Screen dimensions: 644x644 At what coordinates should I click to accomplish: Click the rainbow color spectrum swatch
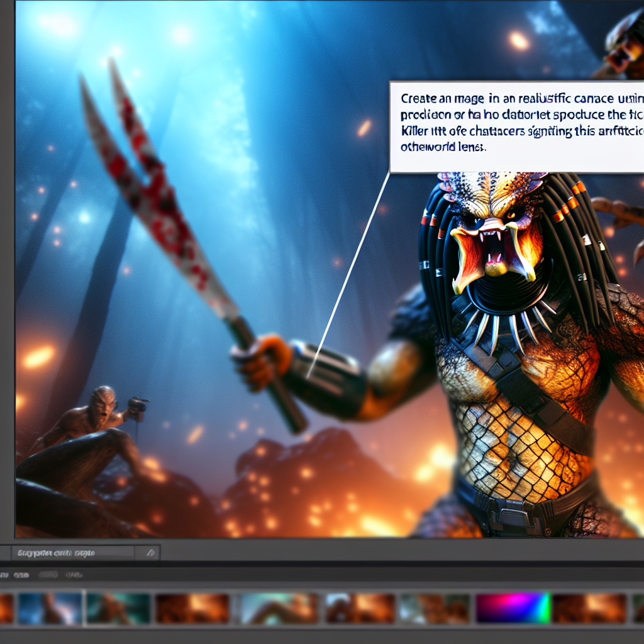(513, 608)
